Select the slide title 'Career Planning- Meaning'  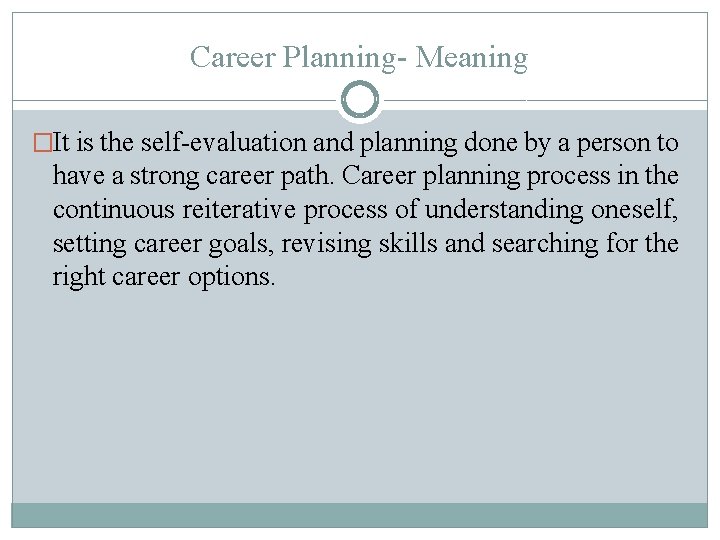tap(359, 58)
